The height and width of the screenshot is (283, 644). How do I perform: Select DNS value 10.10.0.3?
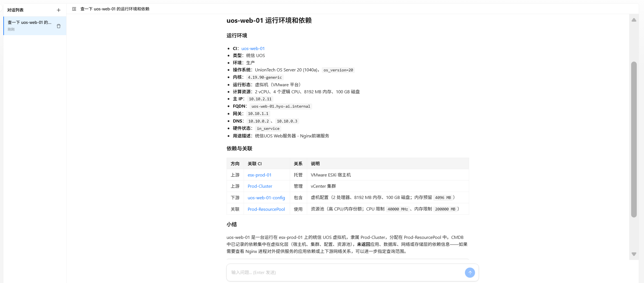(x=287, y=121)
